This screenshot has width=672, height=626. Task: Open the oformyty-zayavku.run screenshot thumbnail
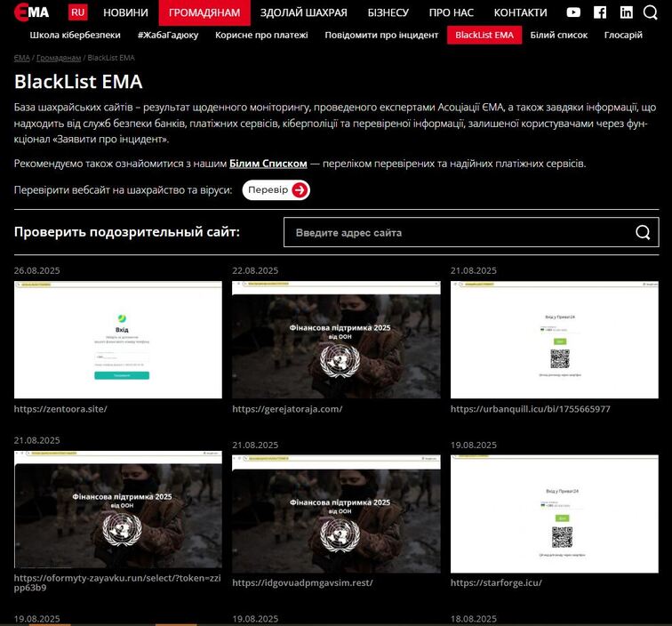[118, 510]
